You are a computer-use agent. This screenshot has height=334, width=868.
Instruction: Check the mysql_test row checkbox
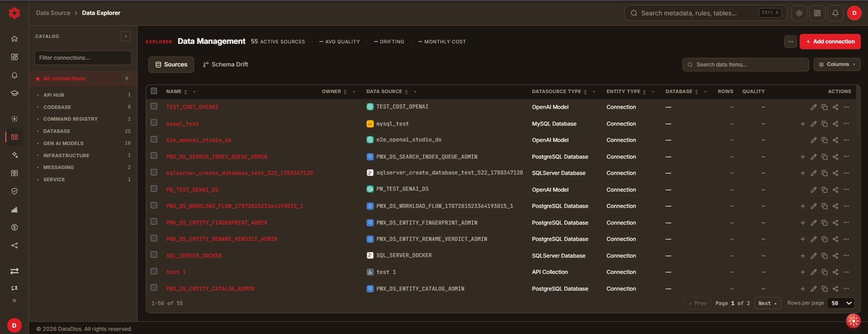click(154, 123)
